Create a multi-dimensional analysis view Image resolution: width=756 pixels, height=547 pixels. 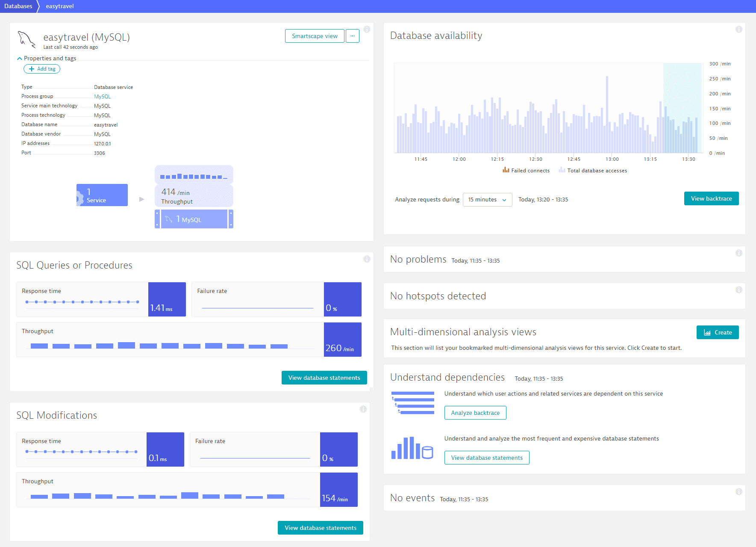(718, 332)
